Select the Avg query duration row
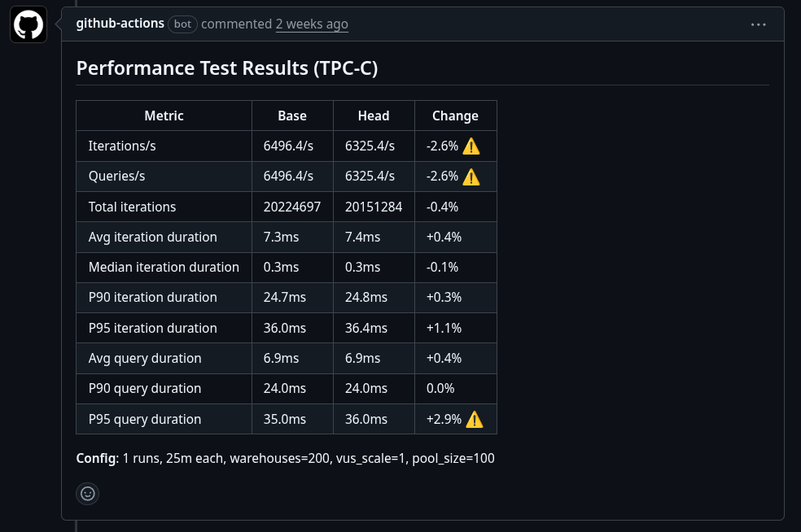 tap(144, 358)
